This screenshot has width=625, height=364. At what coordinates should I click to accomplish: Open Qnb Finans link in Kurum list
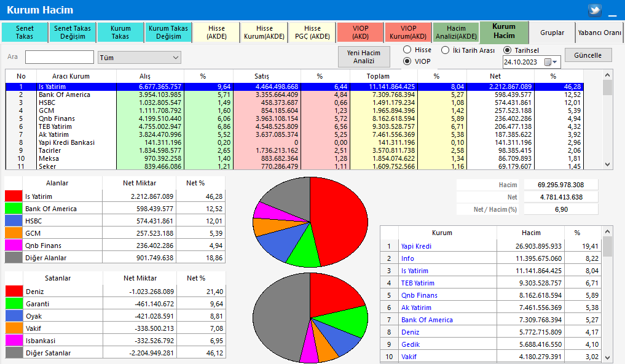pyautogui.click(x=419, y=295)
